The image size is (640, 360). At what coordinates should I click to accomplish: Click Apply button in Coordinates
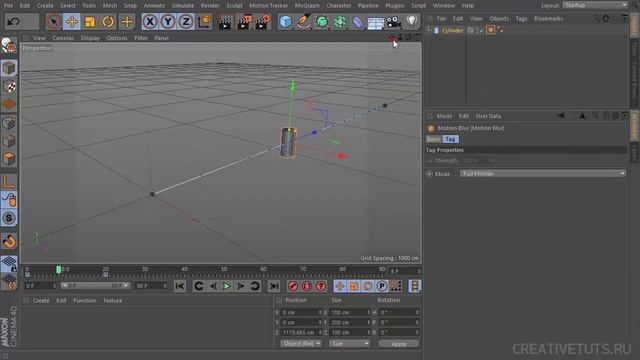(398, 344)
